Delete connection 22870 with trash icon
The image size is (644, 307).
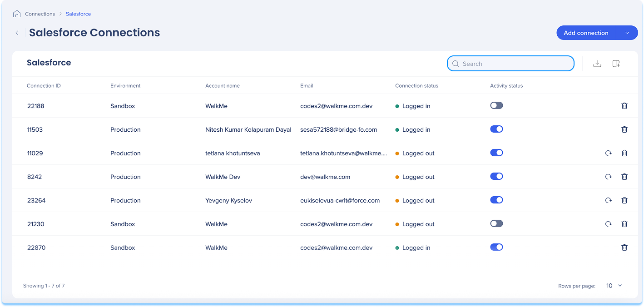pyautogui.click(x=624, y=248)
